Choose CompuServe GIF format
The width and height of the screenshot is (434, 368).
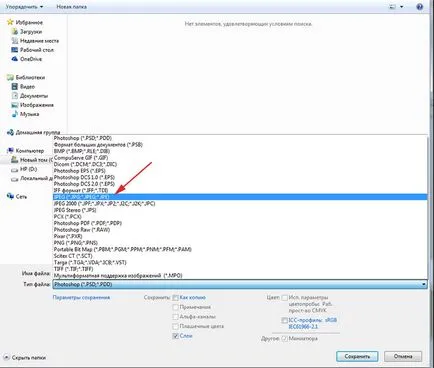pyautogui.click(x=240, y=158)
